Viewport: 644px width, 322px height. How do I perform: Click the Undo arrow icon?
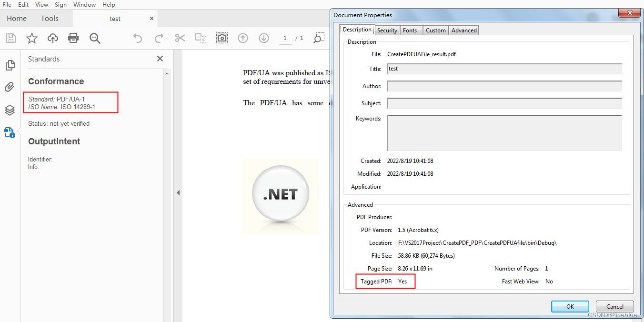(138, 38)
